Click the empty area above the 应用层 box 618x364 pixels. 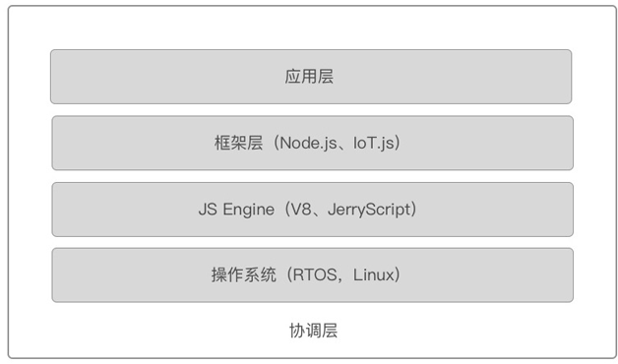[x=311, y=28]
